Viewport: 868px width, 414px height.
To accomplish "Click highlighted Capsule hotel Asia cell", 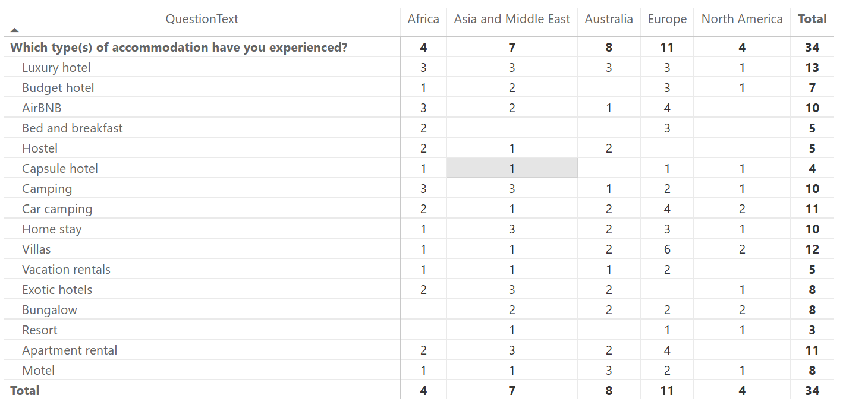I will click(x=512, y=169).
